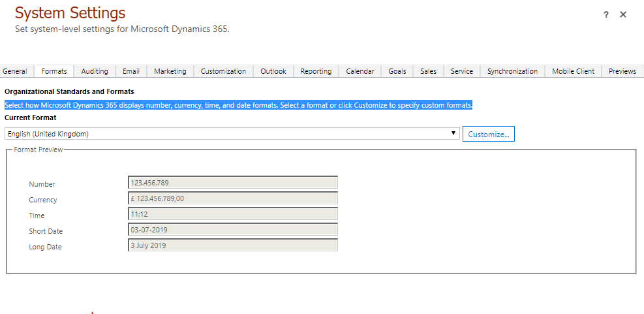Viewport: 644px width, 314px height.
Task: Click the Short Date field 03-07-2019
Action: (x=233, y=229)
